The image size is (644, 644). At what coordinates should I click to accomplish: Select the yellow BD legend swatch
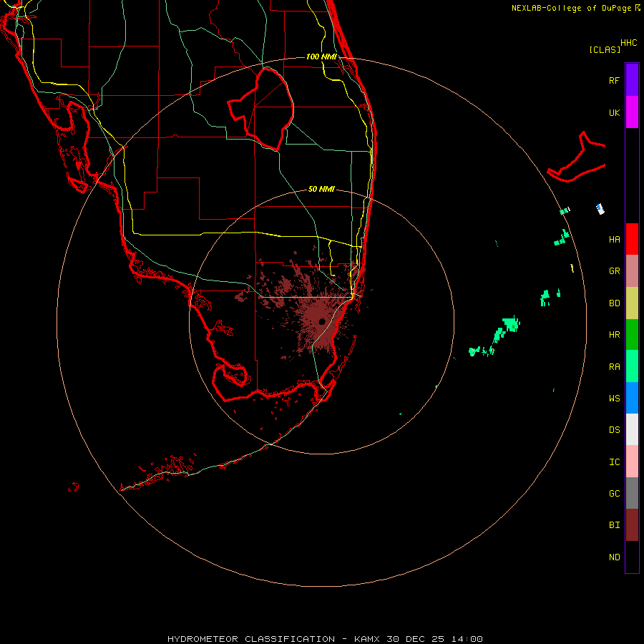(632, 303)
